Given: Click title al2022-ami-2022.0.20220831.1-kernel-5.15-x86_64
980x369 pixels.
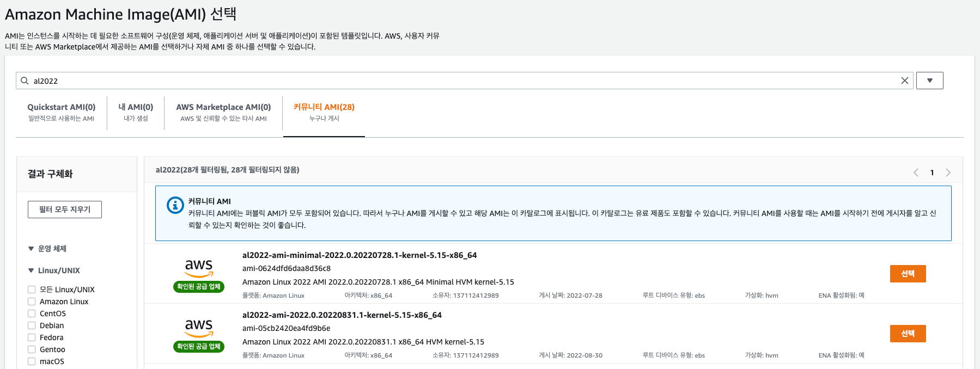Looking at the screenshot, I should click(342, 315).
